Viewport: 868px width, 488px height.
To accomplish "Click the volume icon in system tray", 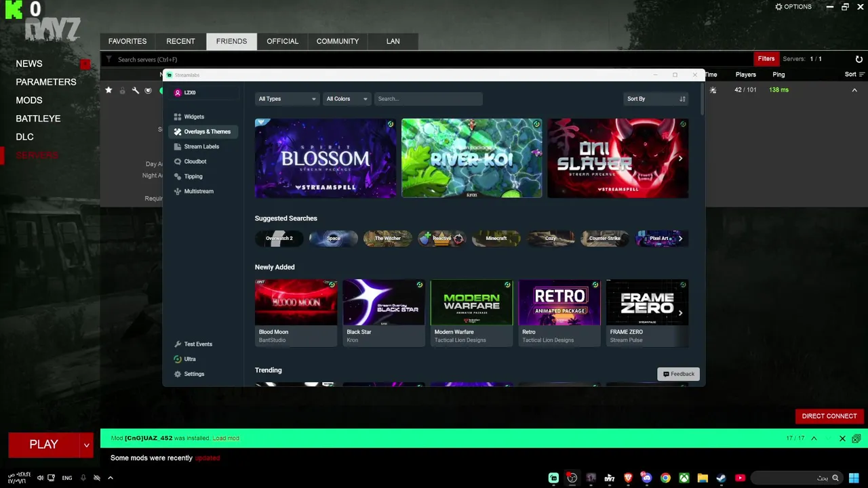I will [x=40, y=478].
